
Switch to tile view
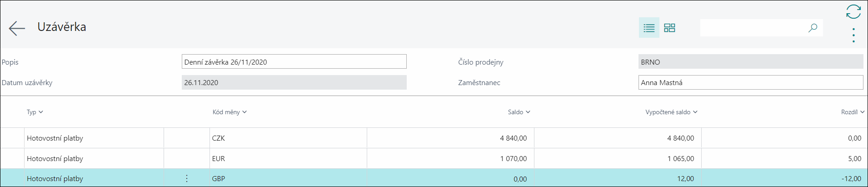pyautogui.click(x=669, y=28)
